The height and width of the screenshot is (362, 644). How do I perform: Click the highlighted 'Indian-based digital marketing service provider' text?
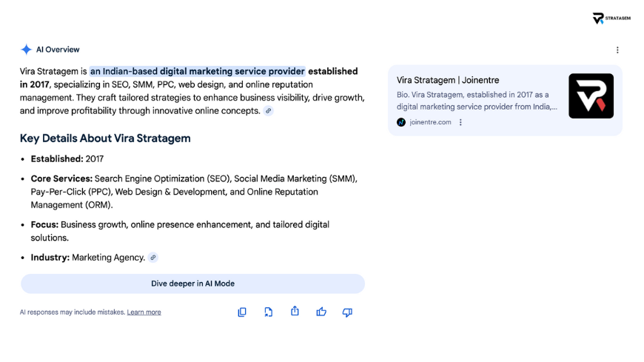[x=197, y=71]
